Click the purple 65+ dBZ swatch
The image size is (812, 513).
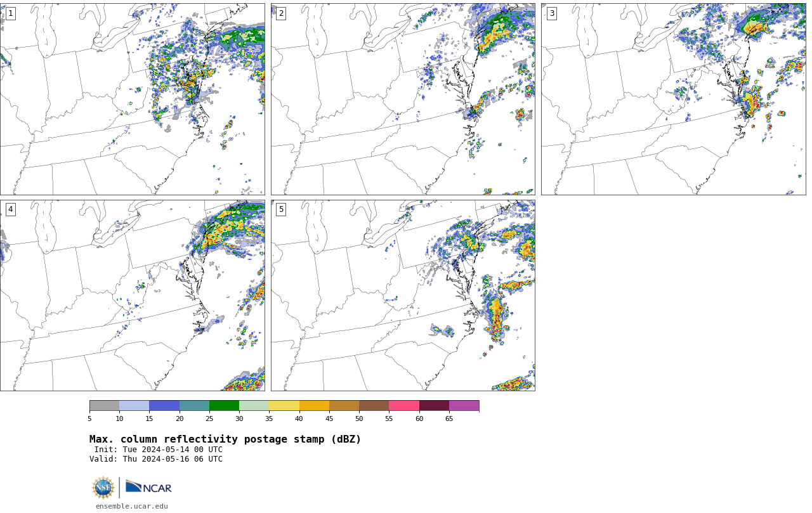click(464, 406)
